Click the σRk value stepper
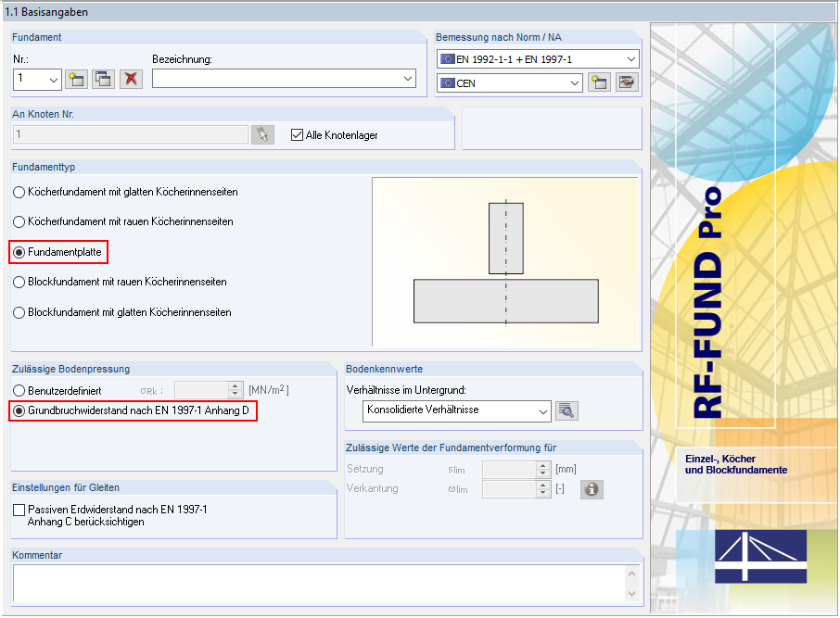 235,390
